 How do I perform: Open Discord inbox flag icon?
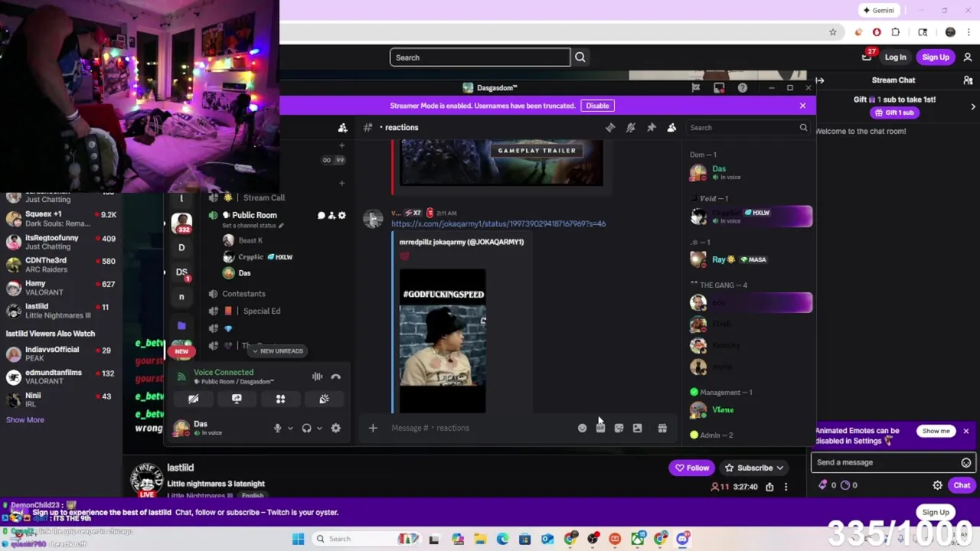[x=696, y=88]
